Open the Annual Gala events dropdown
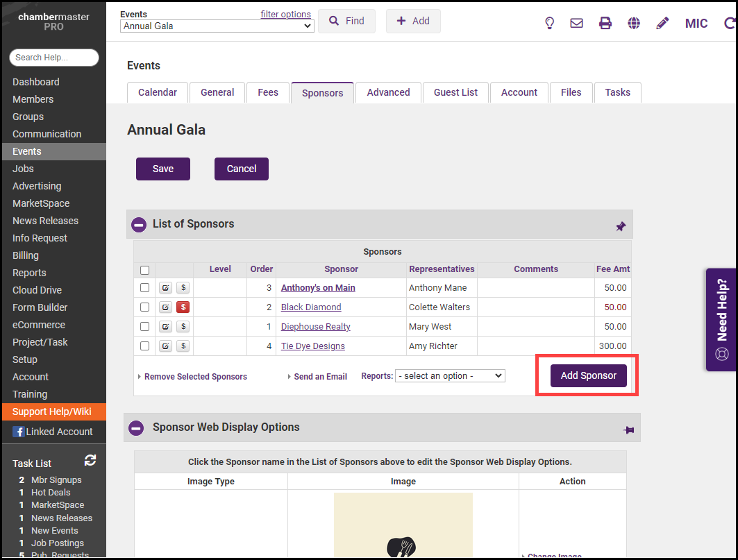738x560 pixels. click(217, 26)
